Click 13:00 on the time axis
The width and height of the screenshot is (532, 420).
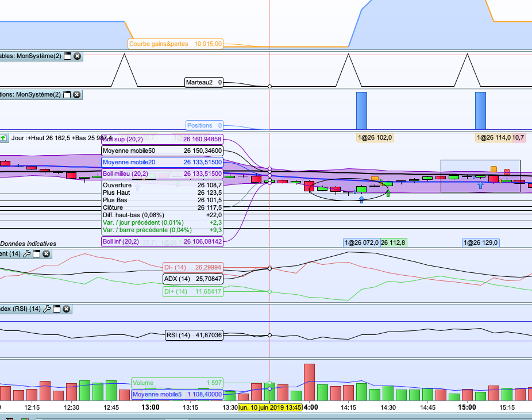tap(151, 407)
